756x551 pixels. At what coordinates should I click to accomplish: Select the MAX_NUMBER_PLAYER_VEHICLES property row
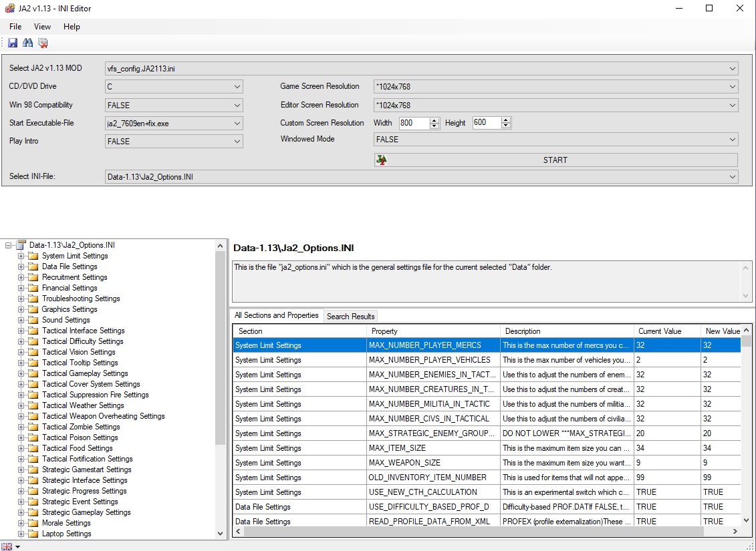(487, 360)
